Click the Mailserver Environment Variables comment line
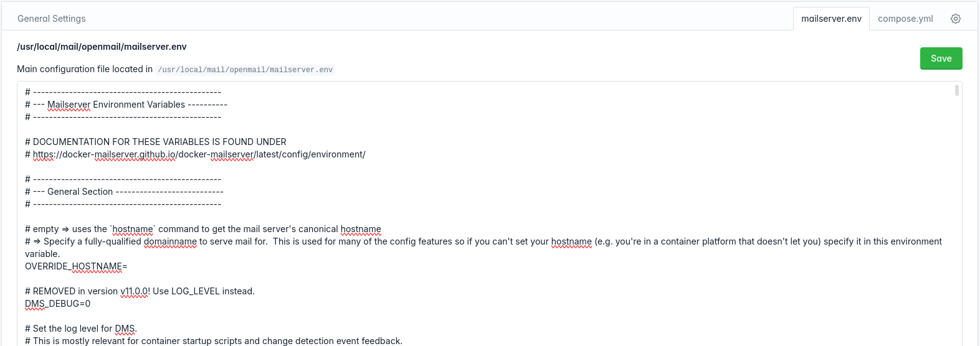Image resolution: width=980 pixels, height=346 pixels. coord(126,105)
